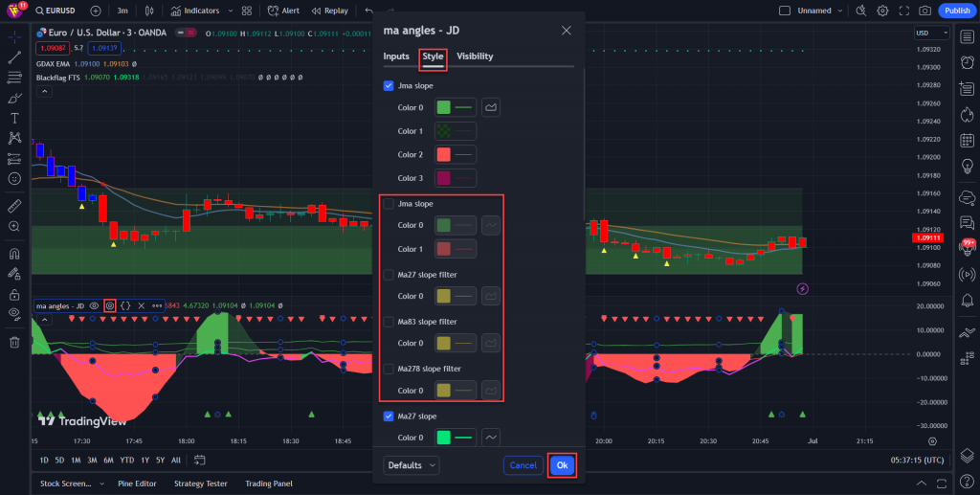
Task: Collapse the main chart legend chevron
Action: (x=44, y=91)
